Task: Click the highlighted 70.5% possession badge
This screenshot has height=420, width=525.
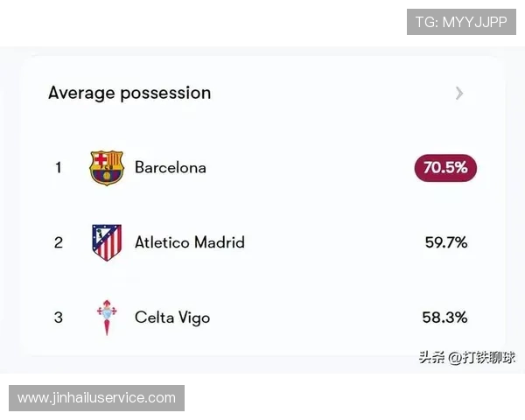Action: (445, 167)
